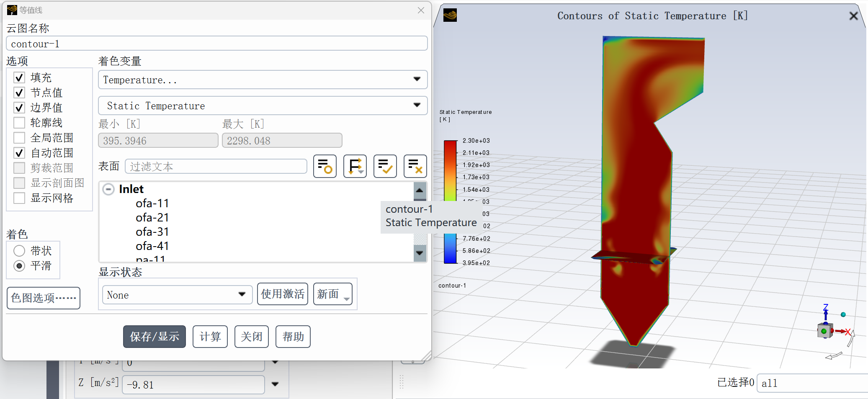Collapse the Inlet surface group
Viewport: 868px width, 399px height.
[108, 189]
